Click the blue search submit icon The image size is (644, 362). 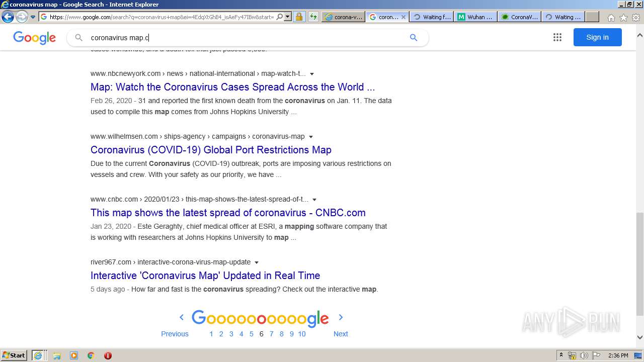click(414, 38)
